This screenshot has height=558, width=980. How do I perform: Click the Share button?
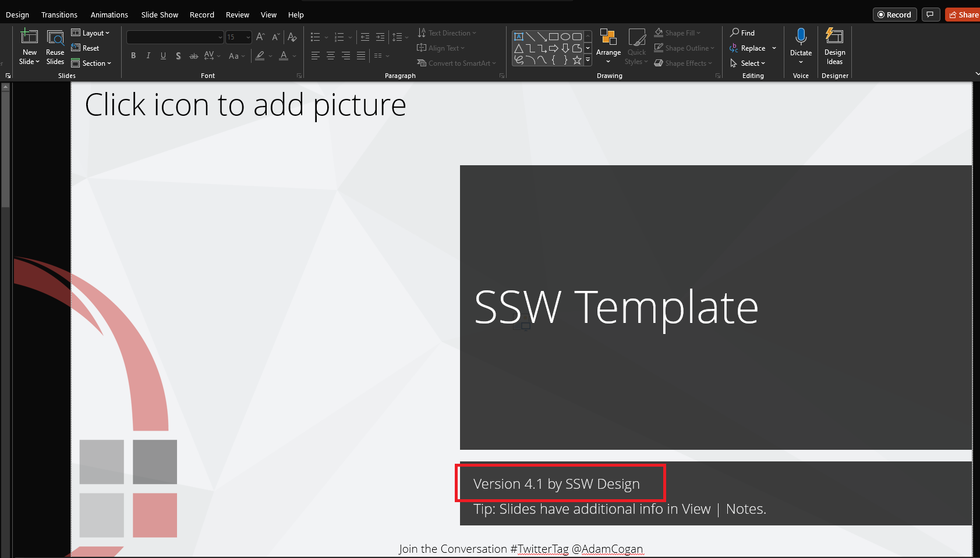[x=963, y=15]
